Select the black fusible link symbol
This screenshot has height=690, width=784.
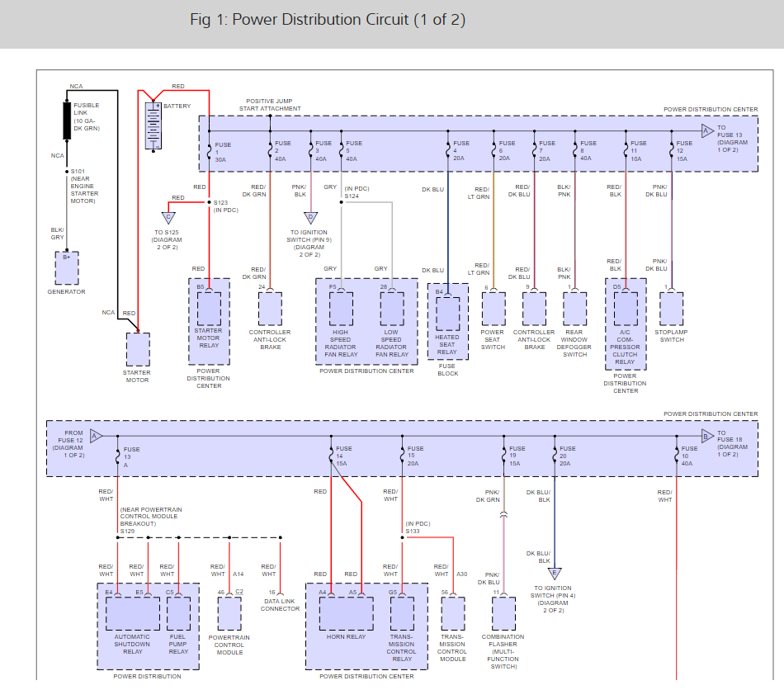click(67, 121)
